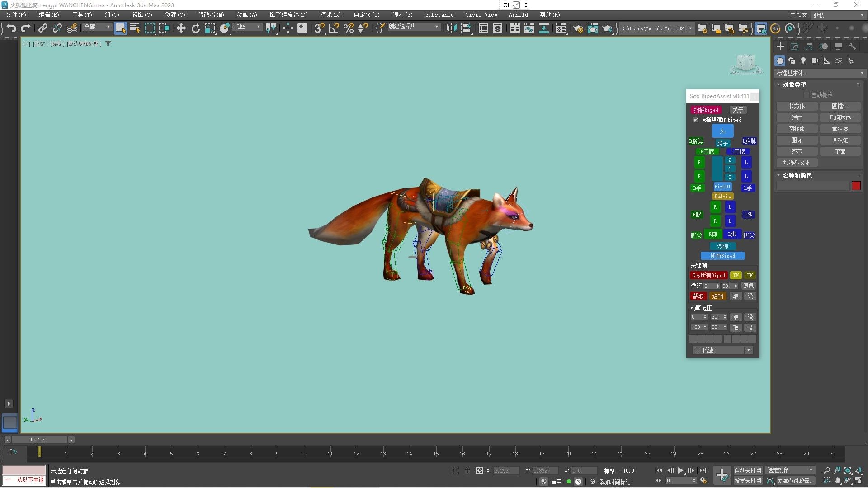Screen dimensions: 868x488
Task: Open the 工作区 默认 workspace dropdown
Action: 838,15
